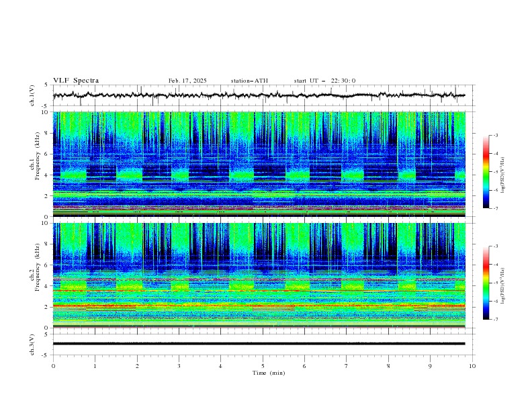Click the ch.2 "log(PSD)(V²/Hz)" colorbar label
532x411 pixels.
point(502,285)
